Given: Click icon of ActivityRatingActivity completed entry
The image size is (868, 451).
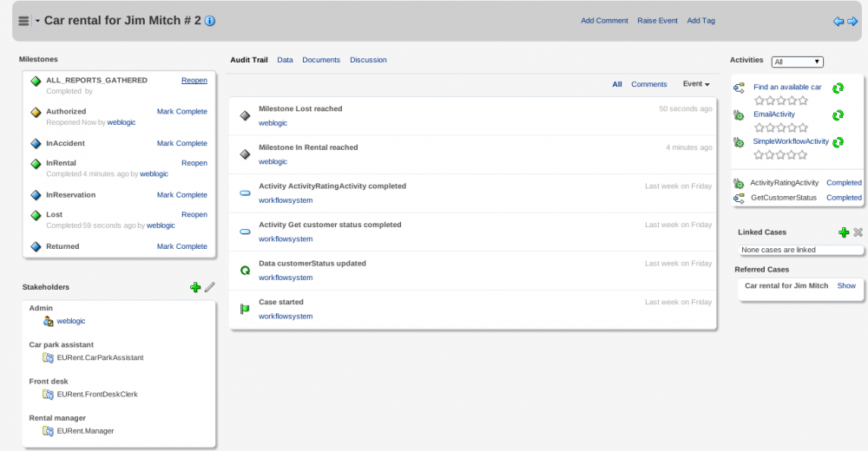Looking at the screenshot, I should pos(246,193).
